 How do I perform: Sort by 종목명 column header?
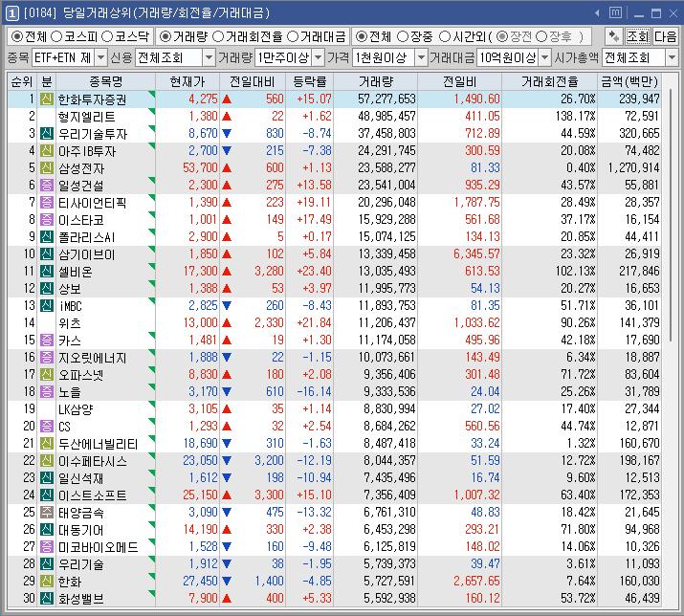(105, 81)
